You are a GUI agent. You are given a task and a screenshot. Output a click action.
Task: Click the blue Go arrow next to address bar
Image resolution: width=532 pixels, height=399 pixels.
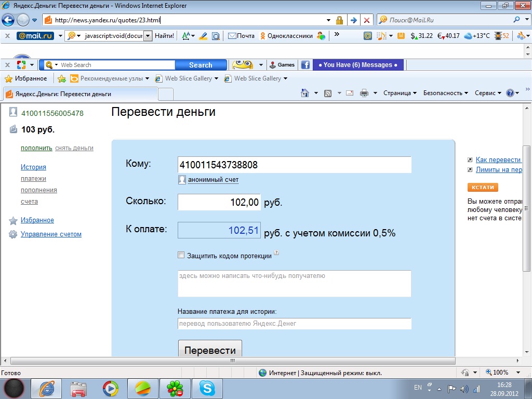pos(353,20)
